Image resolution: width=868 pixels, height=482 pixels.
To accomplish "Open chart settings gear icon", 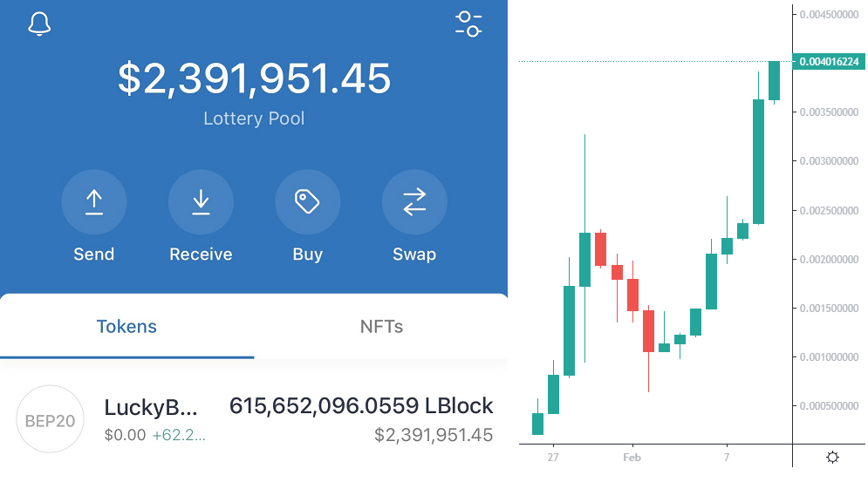I will coord(832,457).
